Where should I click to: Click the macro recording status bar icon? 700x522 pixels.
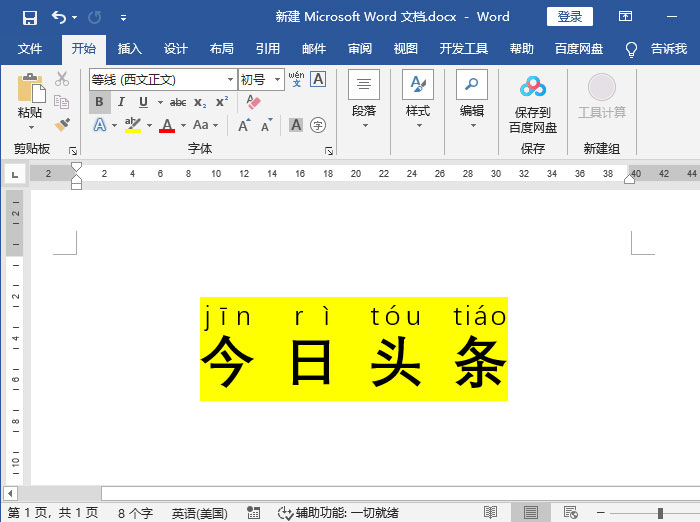click(253, 513)
